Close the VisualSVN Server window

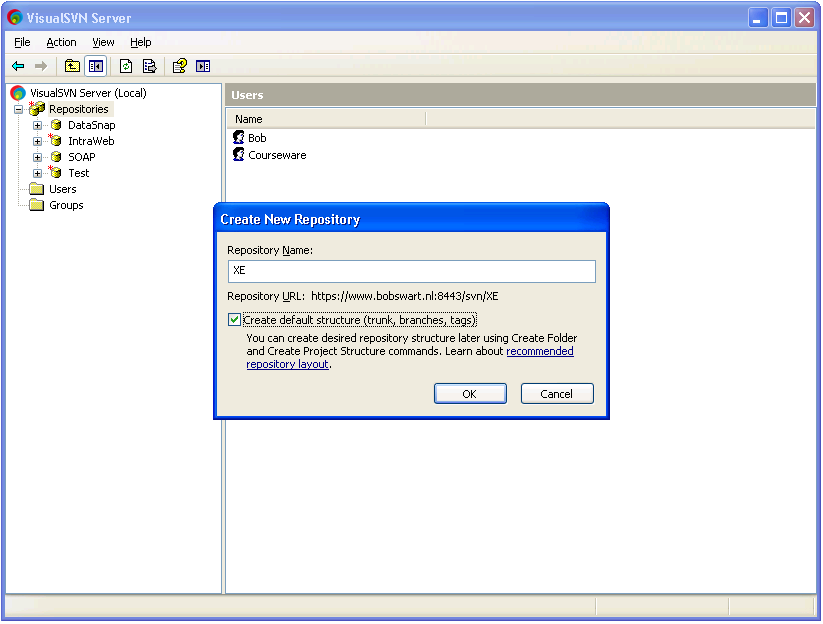click(x=805, y=18)
